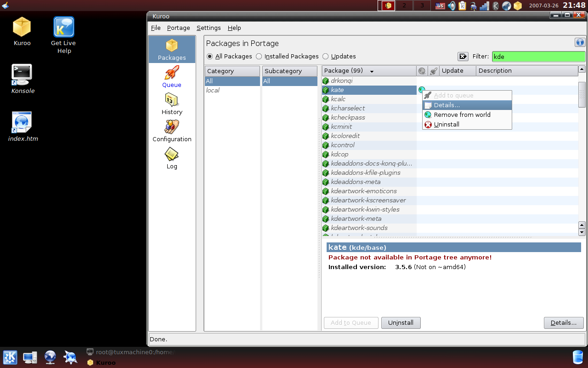The height and width of the screenshot is (368, 588).
Task: Click the volume speaker icon in tray
Action: (x=452, y=6)
